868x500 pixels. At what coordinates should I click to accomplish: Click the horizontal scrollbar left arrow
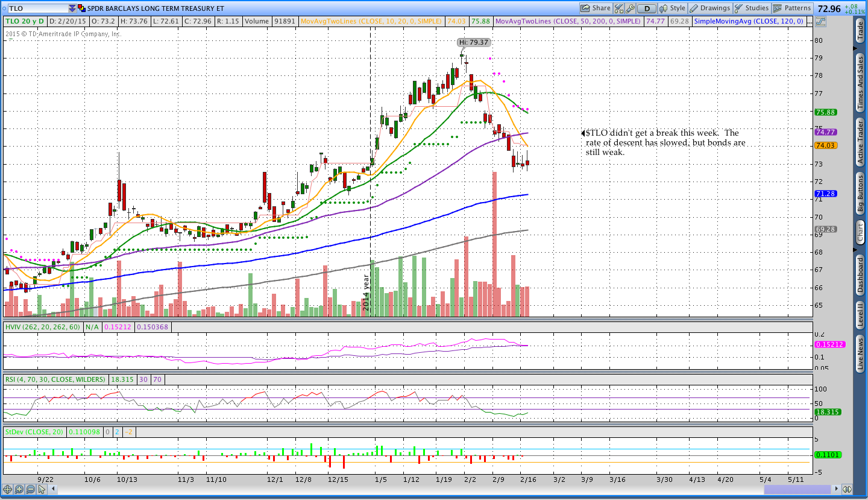click(x=54, y=489)
